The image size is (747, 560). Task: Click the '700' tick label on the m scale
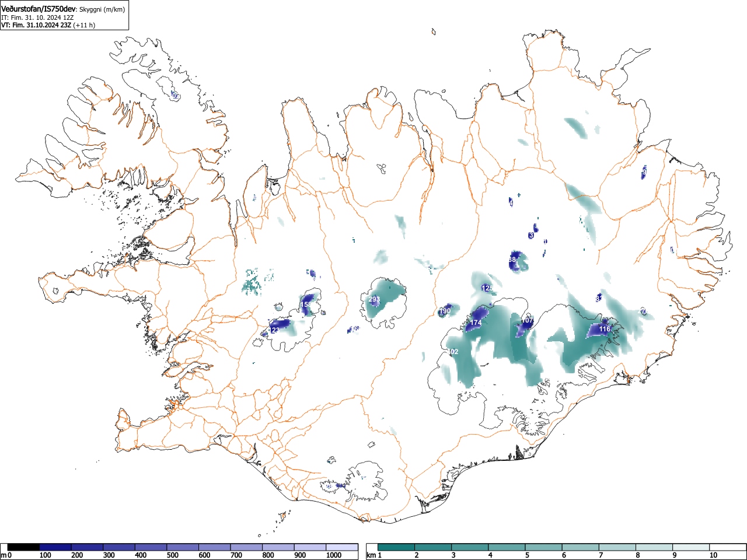click(236, 555)
